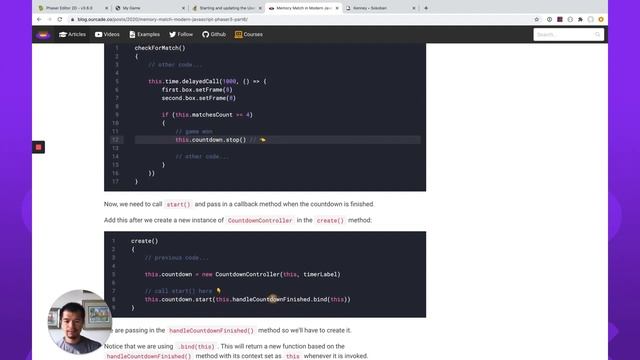Click the new CountdownController code line
The image size is (640, 360).
242,274
